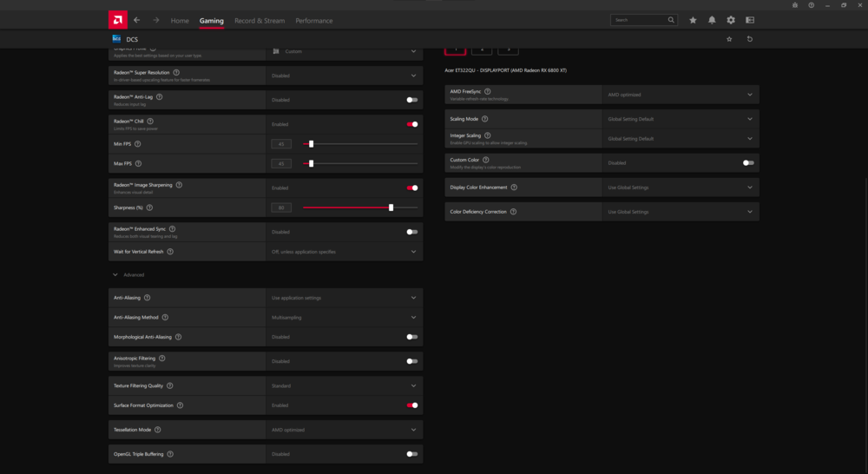Open the settings gear icon
The width and height of the screenshot is (868, 474).
coord(731,20)
